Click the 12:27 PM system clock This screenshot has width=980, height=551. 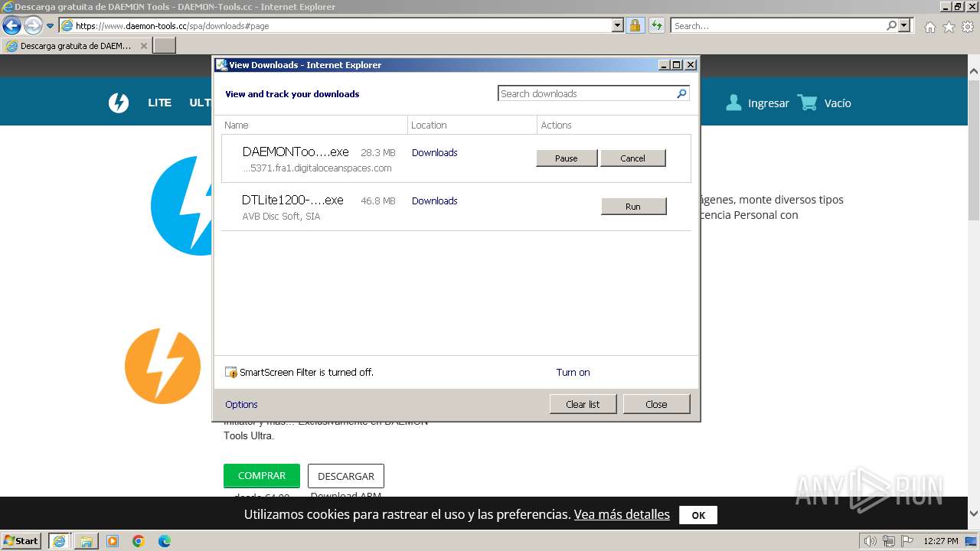[x=941, y=541]
